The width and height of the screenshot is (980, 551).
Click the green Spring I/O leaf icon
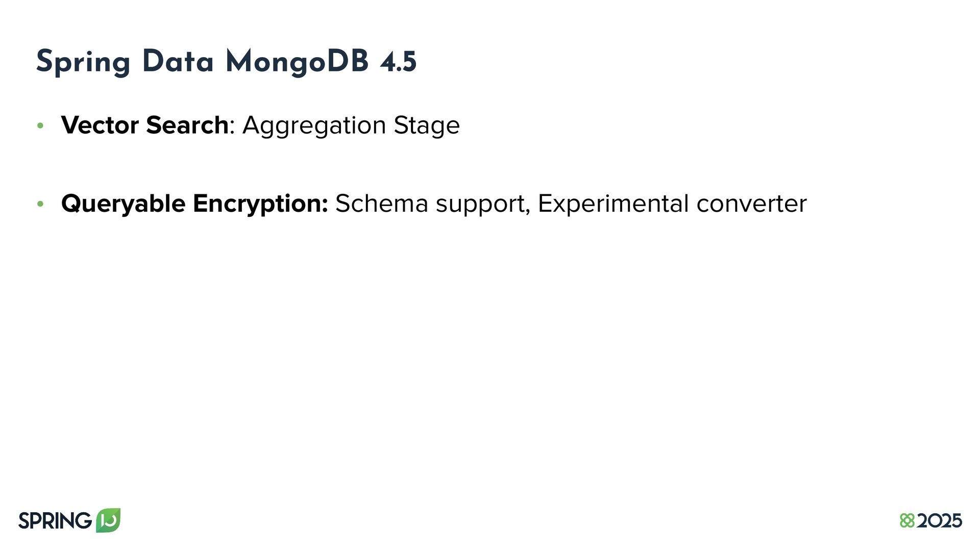[108, 520]
